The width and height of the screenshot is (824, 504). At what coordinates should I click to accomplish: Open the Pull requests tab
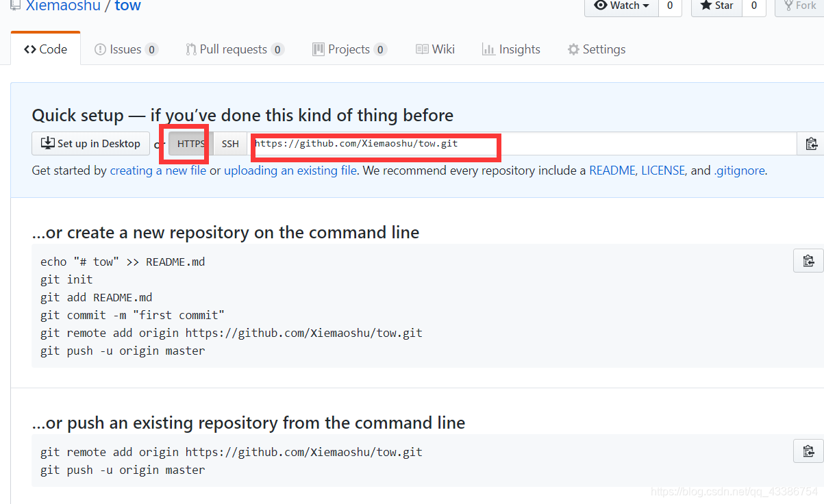(x=234, y=49)
